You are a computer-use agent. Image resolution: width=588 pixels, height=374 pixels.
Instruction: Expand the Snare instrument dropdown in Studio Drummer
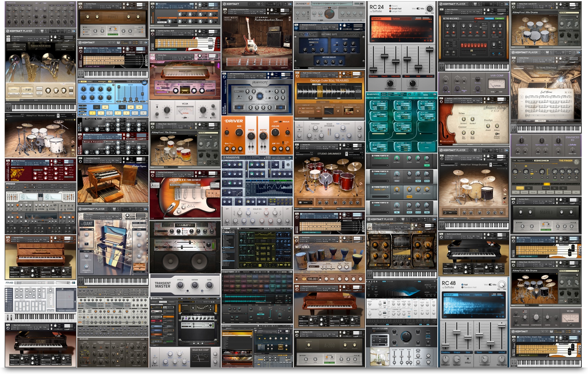pyautogui.click(x=305, y=202)
